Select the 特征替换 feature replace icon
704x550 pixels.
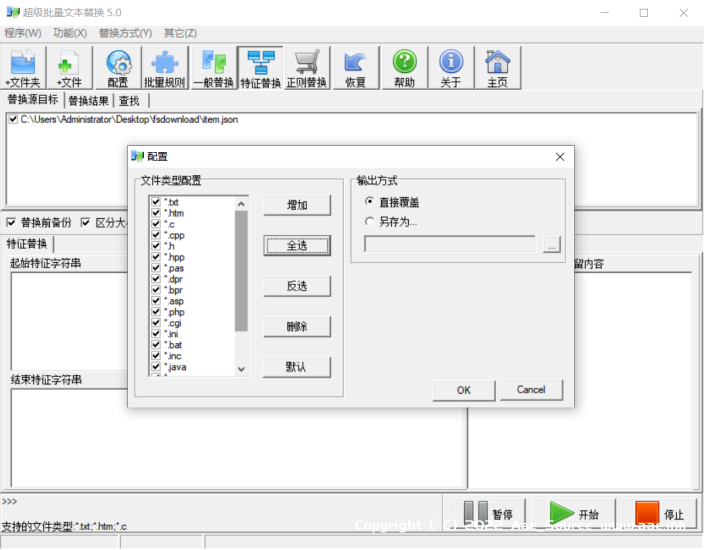(x=261, y=68)
